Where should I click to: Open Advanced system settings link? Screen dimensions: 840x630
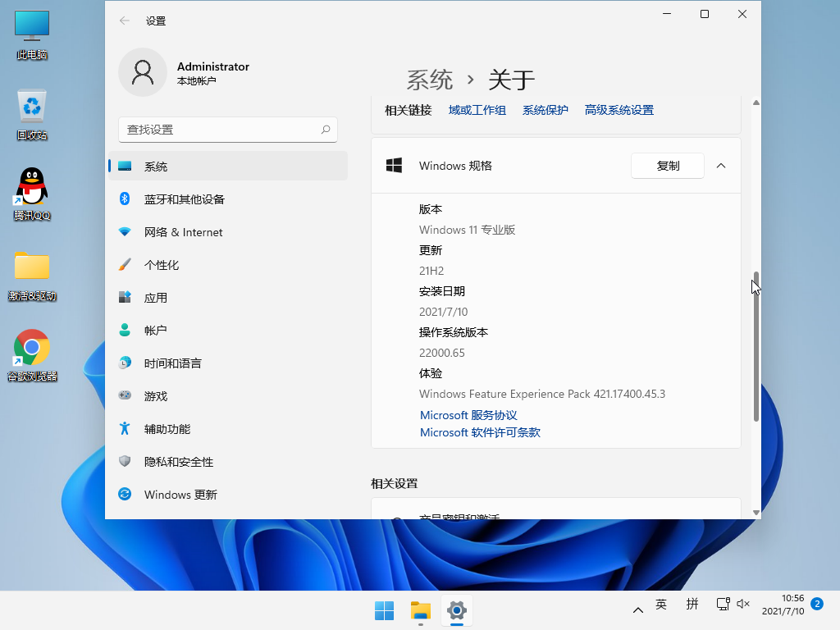(619, 110)
